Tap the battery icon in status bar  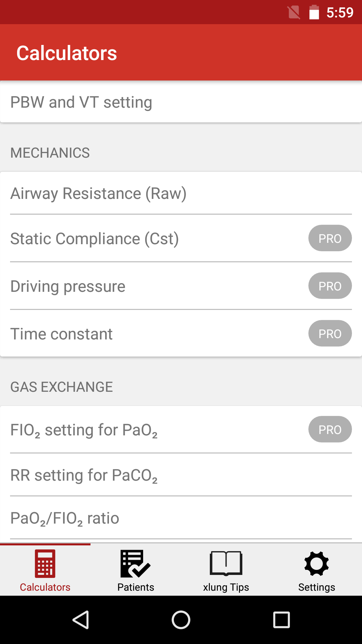(x=314, y=12)
